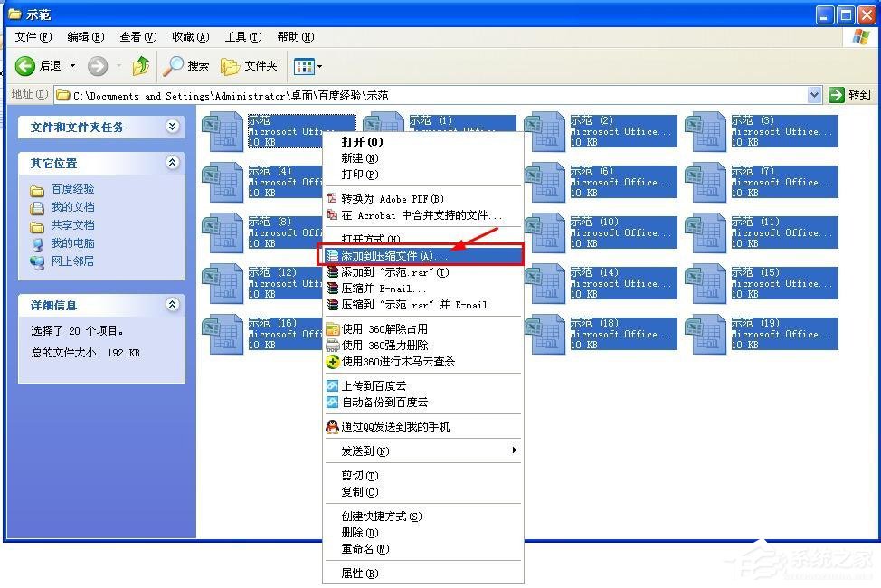Screen dimensions: 881x588
Task: Open 我的电脑 via its sidebar icon
Action: coord(37,243)
